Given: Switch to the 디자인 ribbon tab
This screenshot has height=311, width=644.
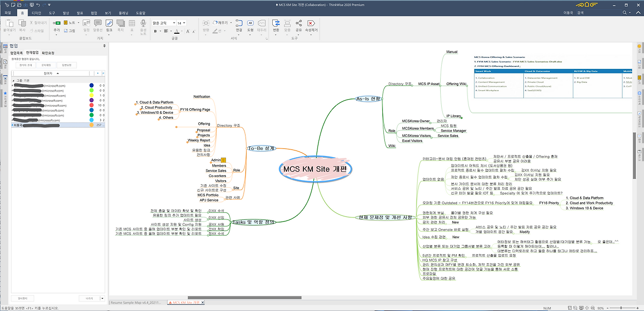Looking at the screenshot, I should (37, 12).
